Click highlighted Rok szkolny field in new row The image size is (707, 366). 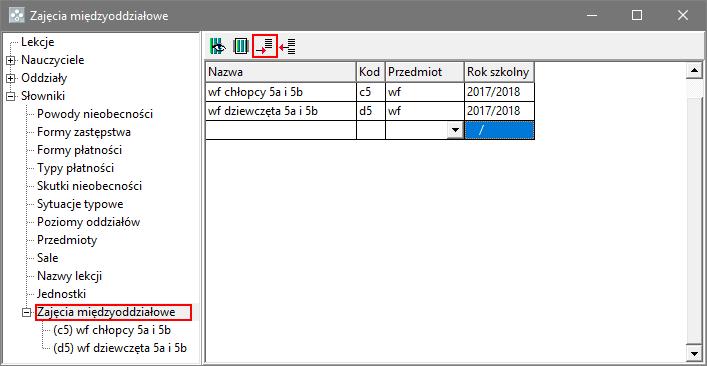point(499,130)
